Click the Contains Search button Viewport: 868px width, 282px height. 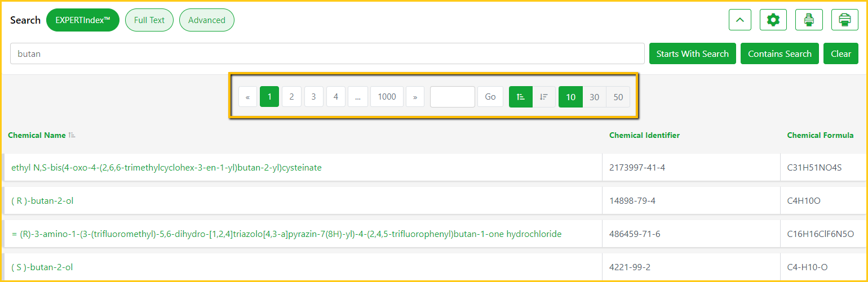coord(780,54)
